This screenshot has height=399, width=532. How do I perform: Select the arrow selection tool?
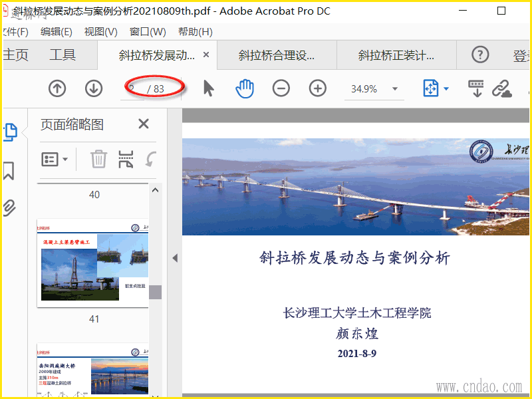pos(209,88)
